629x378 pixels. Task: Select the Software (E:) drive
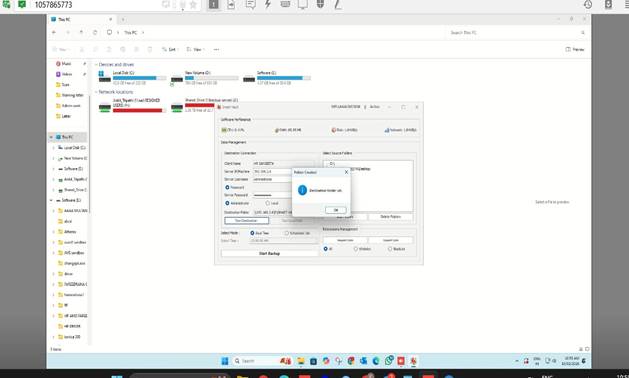(x=276, y=77)
